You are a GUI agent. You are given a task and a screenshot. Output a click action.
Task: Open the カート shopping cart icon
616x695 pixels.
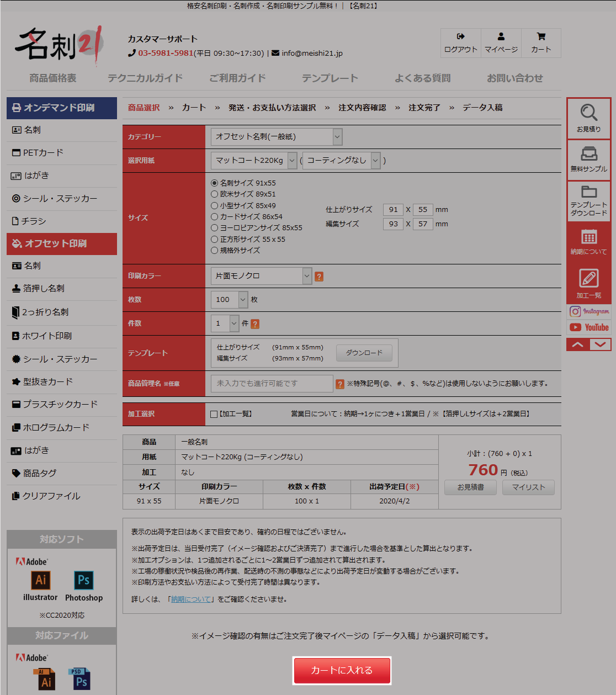point(541,36)
